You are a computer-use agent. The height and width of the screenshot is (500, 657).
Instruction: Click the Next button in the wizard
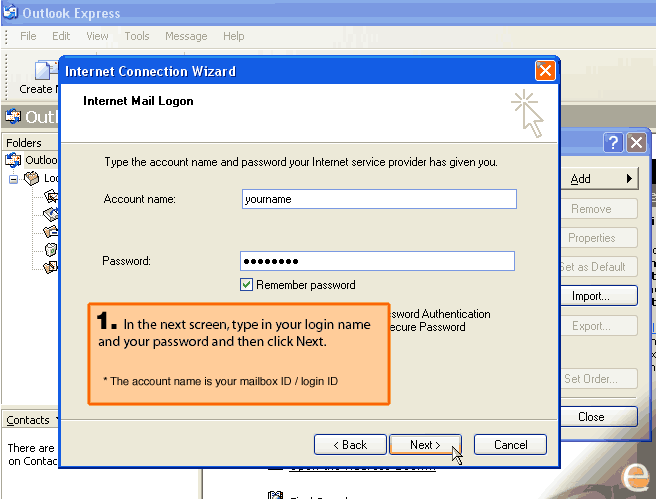click(425, 445)
